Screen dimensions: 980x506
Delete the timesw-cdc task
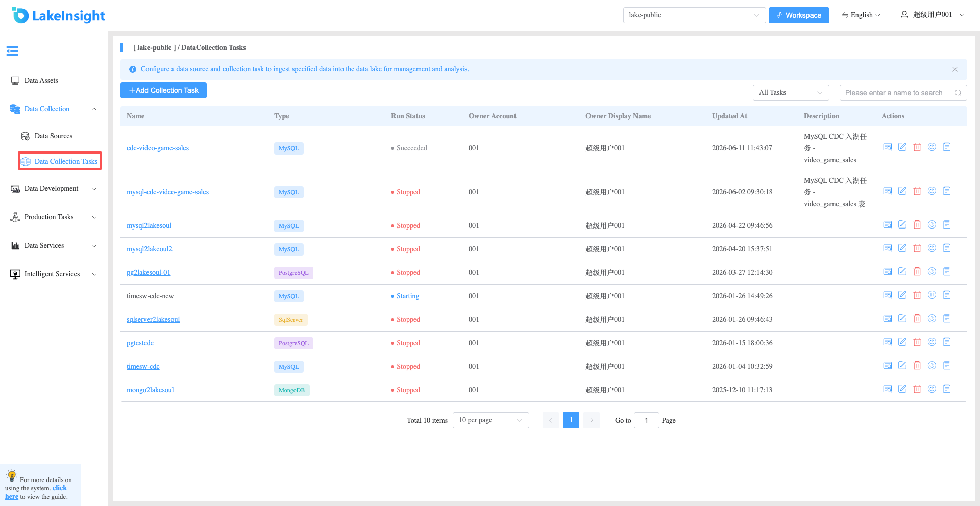click(x=917, y=366)
